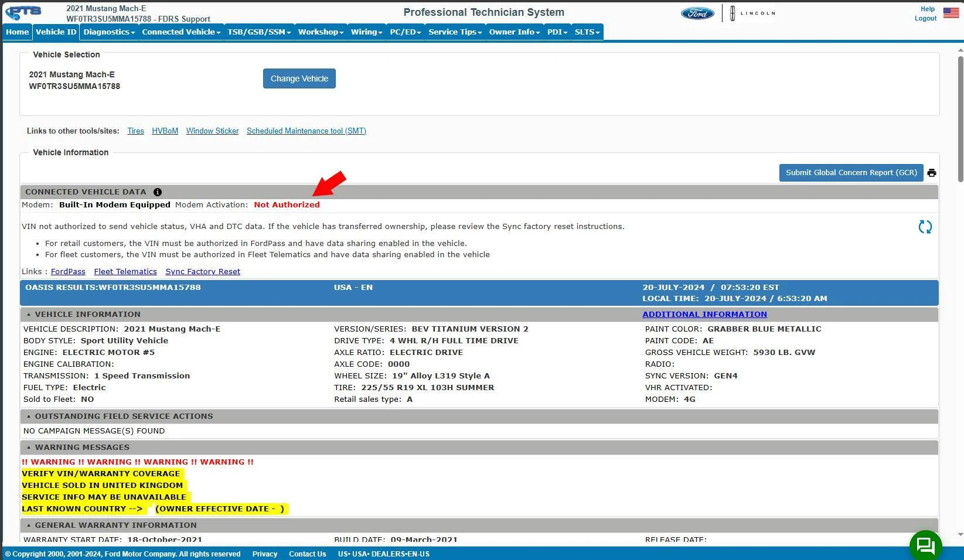Submit Global Concern Report (GCR)
This screenshot has height=560, width=964.
tap(851, 173)
